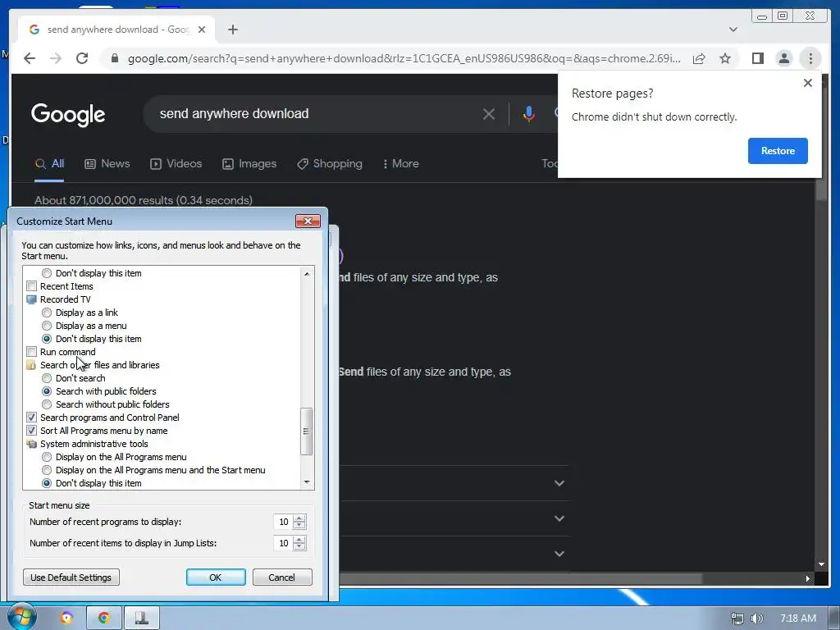Click the Jump Lists number field

point(283,543)
